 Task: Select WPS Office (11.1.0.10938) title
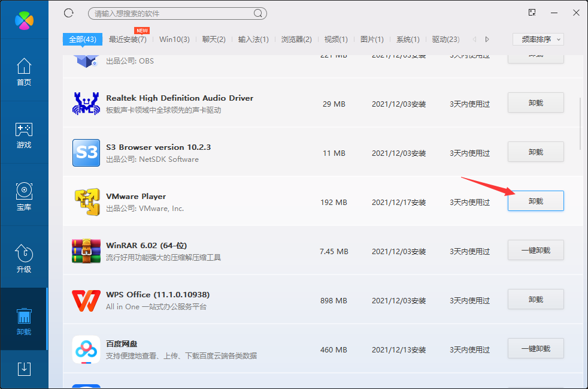coord(158,295)
